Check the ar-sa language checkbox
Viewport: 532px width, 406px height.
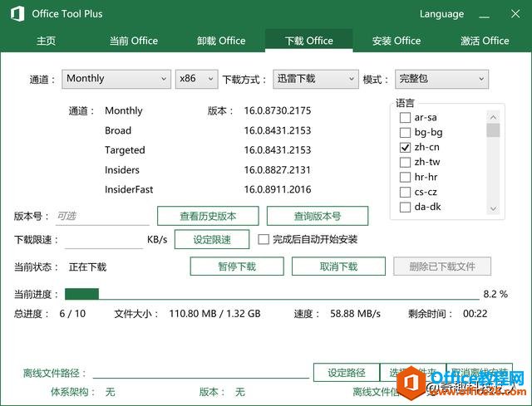405,118
